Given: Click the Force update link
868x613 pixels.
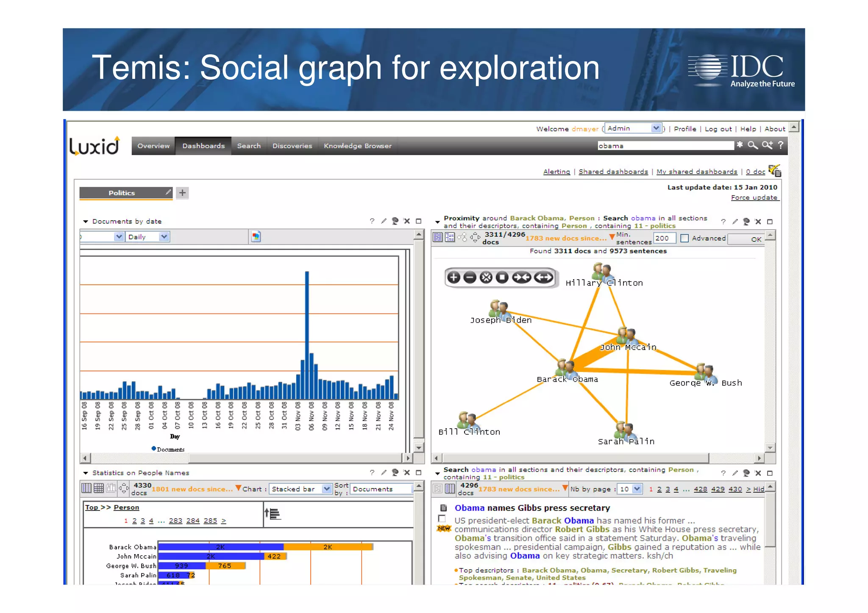Looking at the screenshot, I should [754, 197].
